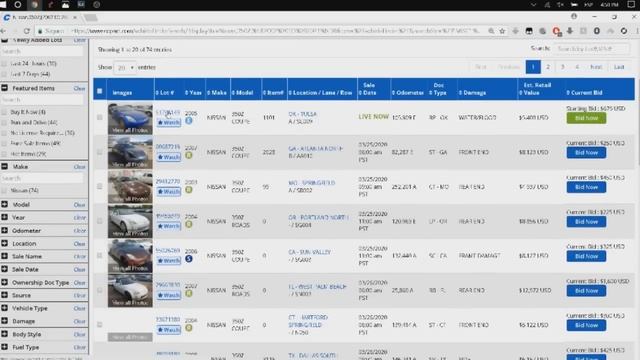640x360 pixels.
Task: Open Cortana search circle on the taskbar
Action: click(18, 5)
